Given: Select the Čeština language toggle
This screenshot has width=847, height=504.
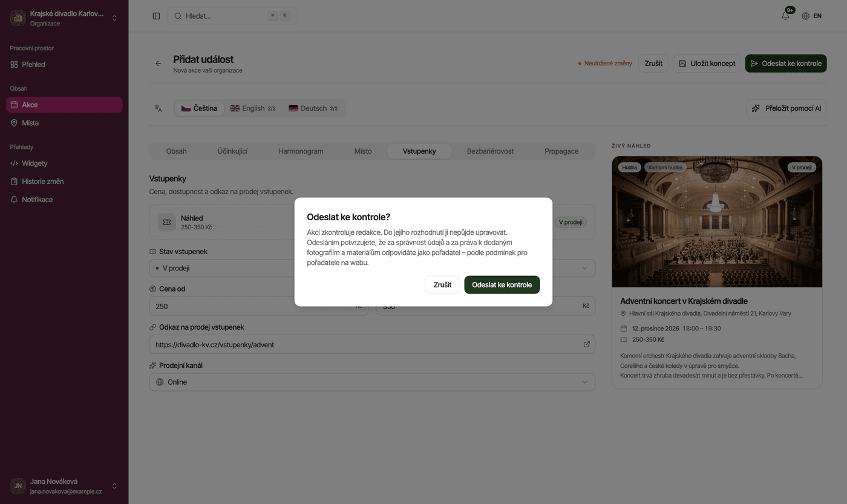Looking at the screenshot, I should 200,108.
